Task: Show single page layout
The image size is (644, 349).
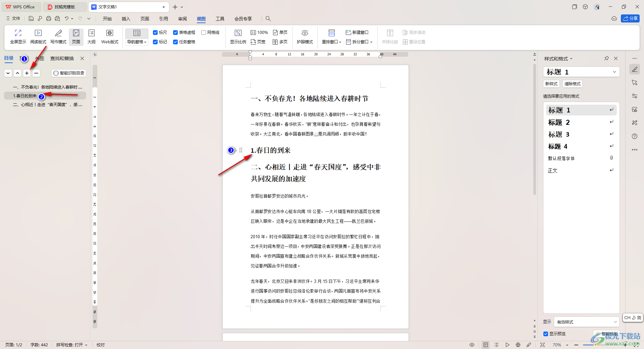Action: coord(280,33)
